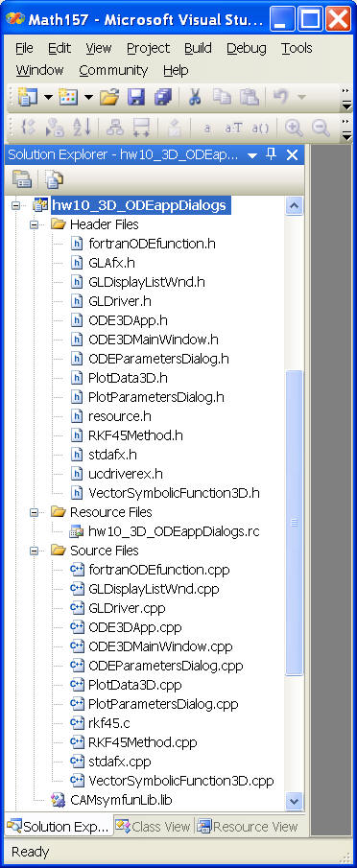The image size is (357, 868).
Task: Click the Cut scissors icon
Action: pos(194,97)
